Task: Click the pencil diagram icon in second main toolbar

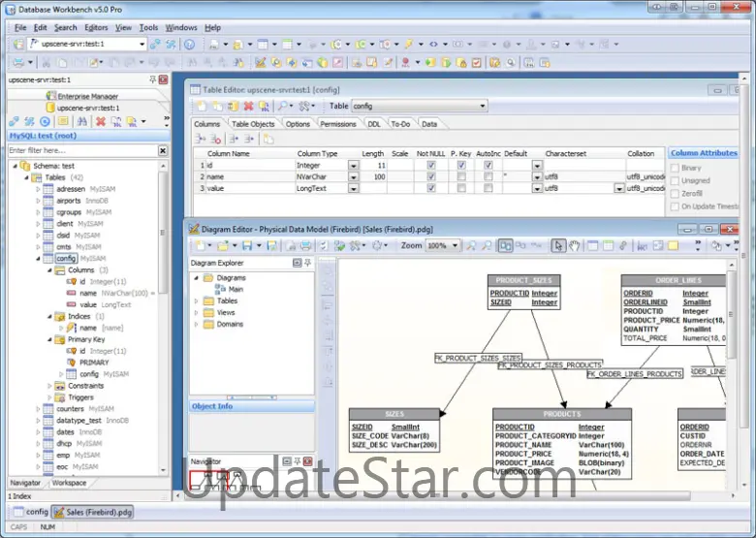Action: (260, 63)
